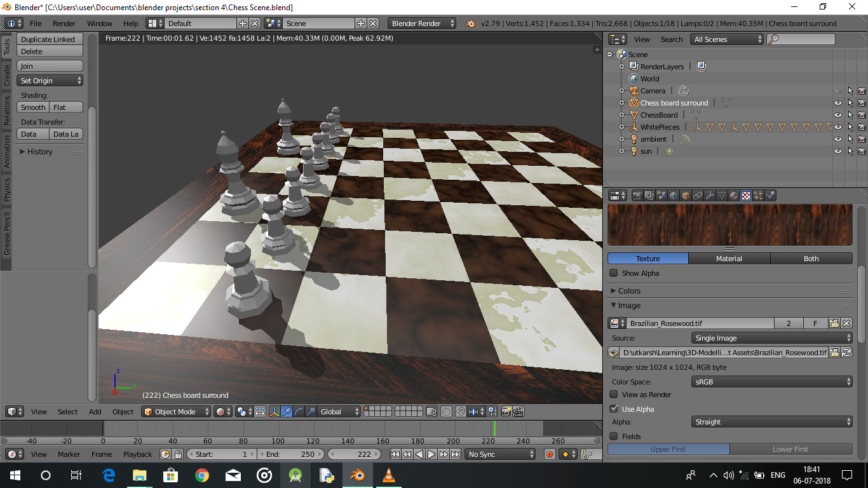Open the mesh Data triangle tab icon
The height and width of the screenshot is (488, 868).
click(x=722, y=196)
